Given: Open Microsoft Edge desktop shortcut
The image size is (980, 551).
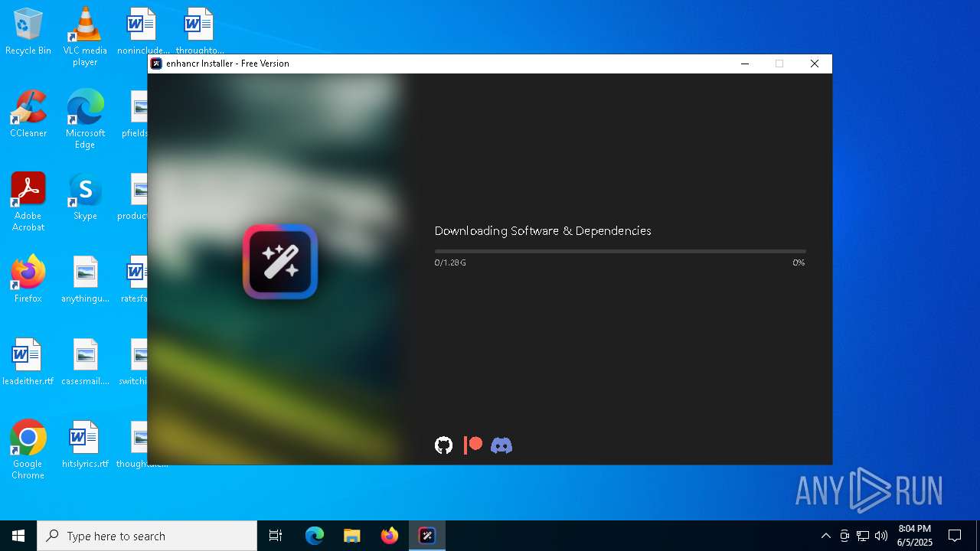Looking at the screenshot, I should point(85,119).
